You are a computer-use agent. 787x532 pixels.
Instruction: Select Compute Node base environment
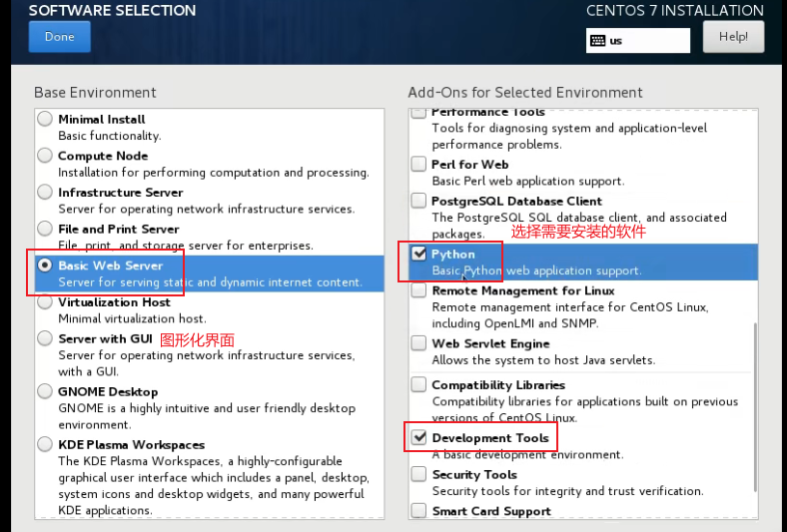point(45,156)
